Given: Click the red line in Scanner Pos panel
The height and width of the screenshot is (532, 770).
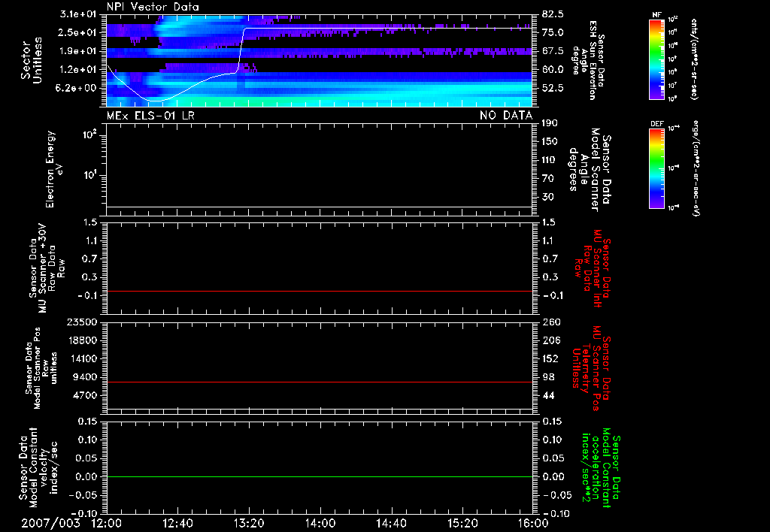Looking at the screenshot, I should [x=320, y=382].
